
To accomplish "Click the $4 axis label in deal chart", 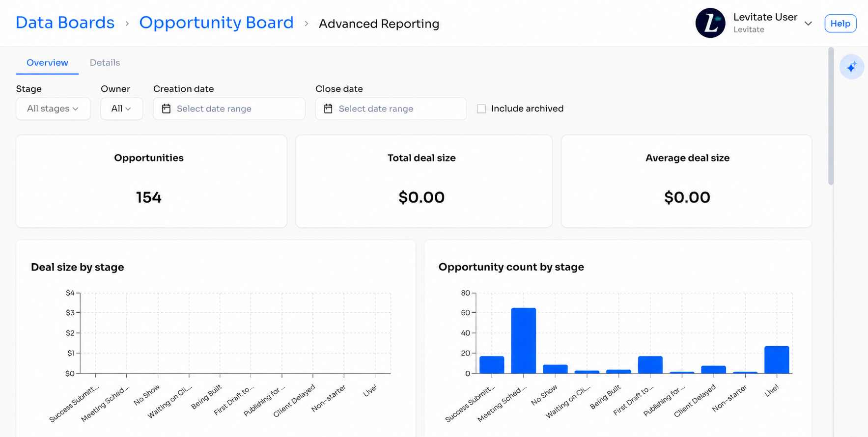I will 70,293.
